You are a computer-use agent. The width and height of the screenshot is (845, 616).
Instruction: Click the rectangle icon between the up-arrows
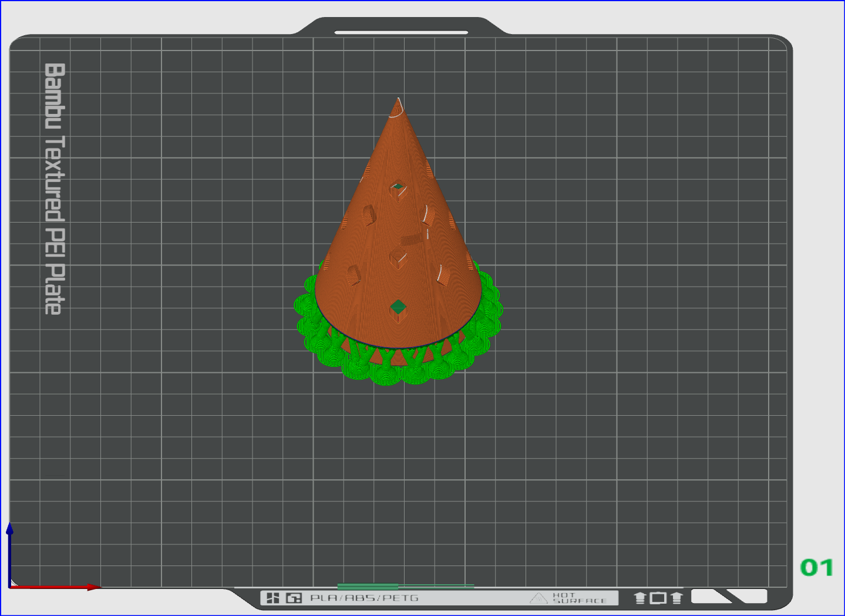pos(658,598)
